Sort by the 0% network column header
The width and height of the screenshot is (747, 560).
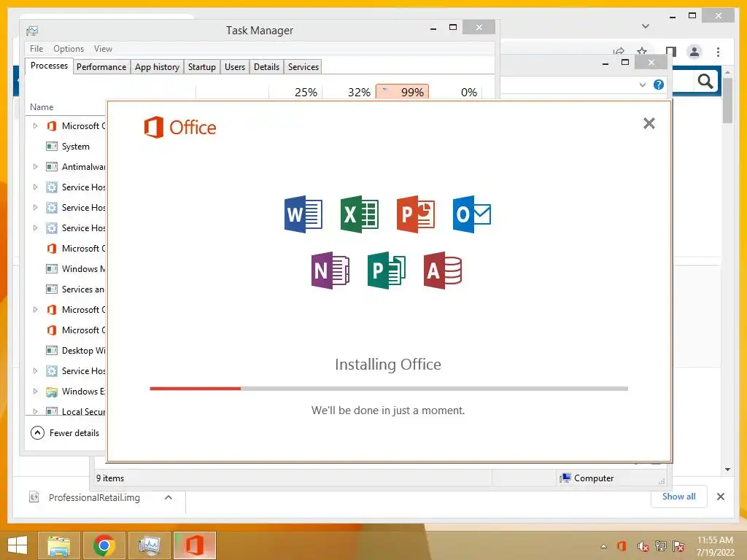(455, 92)
